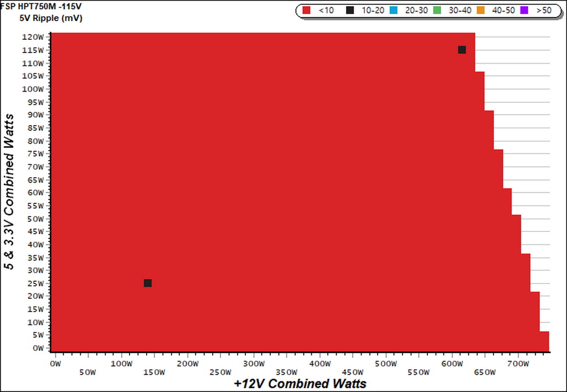The width and height of the screenshot is (567, 392).
Task: Click the chart title 'FSP HPT750M -115V'
Action: point(41,7)
